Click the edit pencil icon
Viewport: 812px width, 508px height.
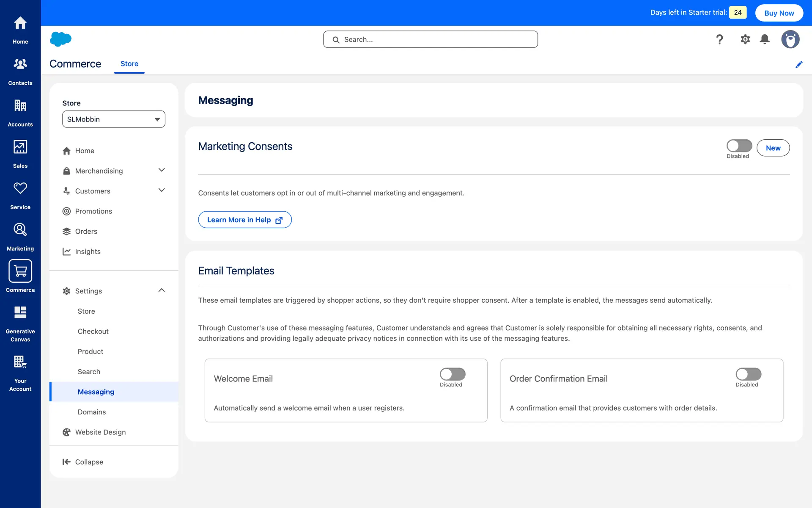click(799, 64)
